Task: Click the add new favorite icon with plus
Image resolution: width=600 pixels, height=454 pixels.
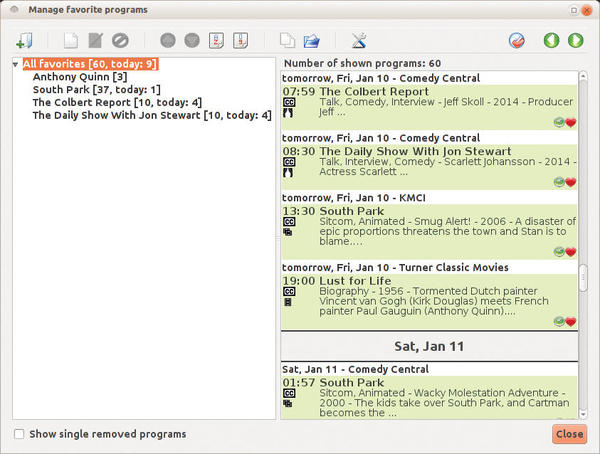Action: pyautogui.click(x=25, y=41)
